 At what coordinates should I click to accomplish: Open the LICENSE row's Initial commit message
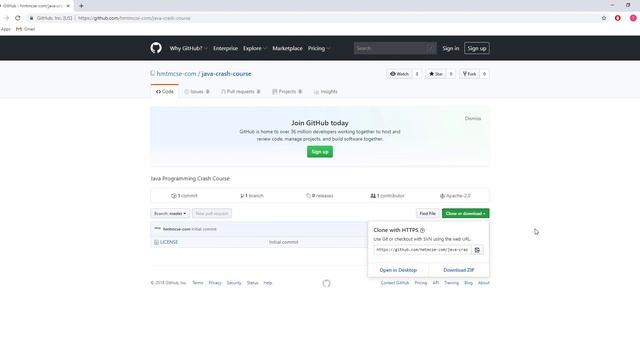click(x=283, y=242)
